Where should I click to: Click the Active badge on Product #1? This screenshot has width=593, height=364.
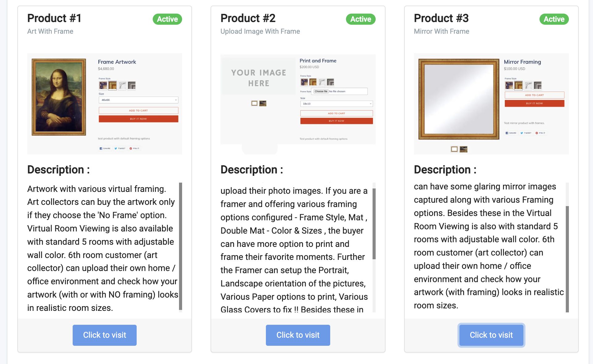tap(167, 19)
